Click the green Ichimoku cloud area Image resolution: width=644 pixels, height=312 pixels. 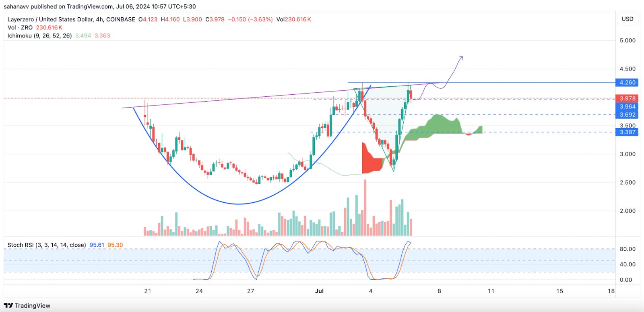click(437, 126)
